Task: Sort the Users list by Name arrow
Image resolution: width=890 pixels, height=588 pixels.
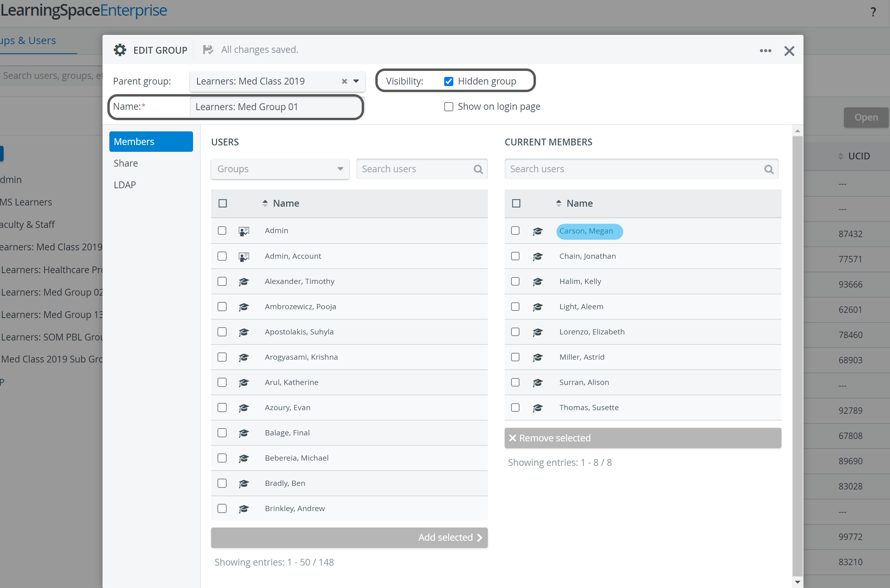Action: tap(265, 203)
